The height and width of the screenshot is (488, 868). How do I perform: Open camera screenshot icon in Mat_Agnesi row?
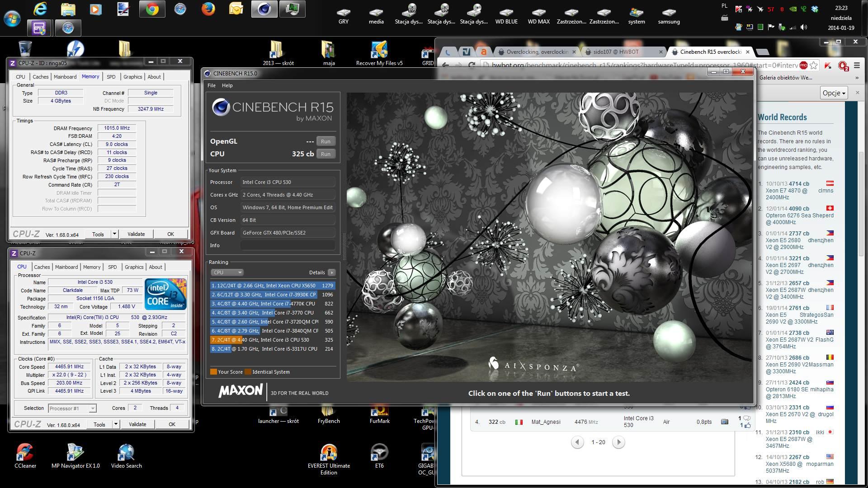point(724,422)
